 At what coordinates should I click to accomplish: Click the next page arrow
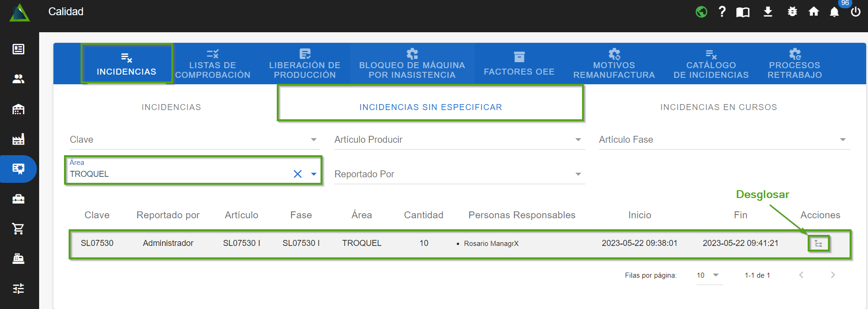point(833,275)
